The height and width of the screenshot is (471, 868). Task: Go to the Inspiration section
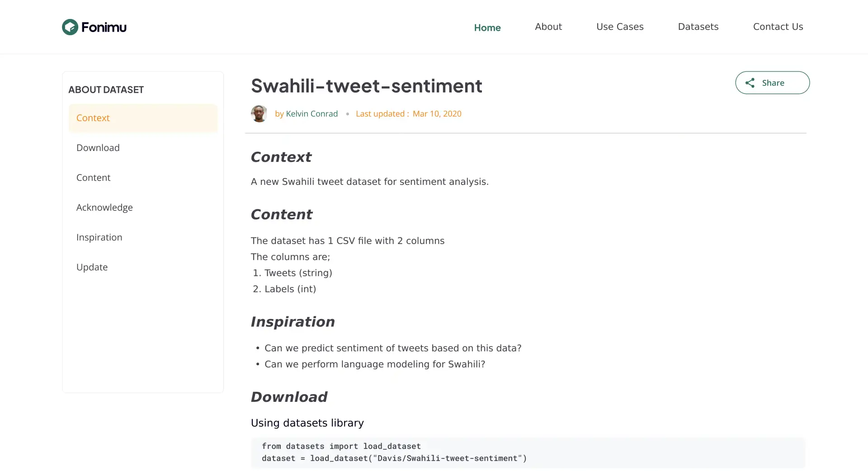(99, 237)
